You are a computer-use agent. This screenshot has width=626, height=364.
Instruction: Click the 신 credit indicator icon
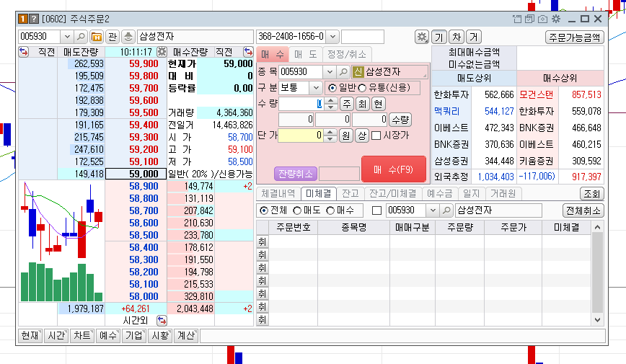point(358,72)
